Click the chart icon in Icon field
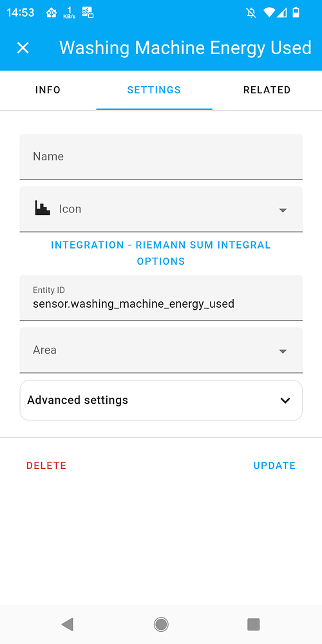Viewport: 322px width, 644px height. coord(43,209)
